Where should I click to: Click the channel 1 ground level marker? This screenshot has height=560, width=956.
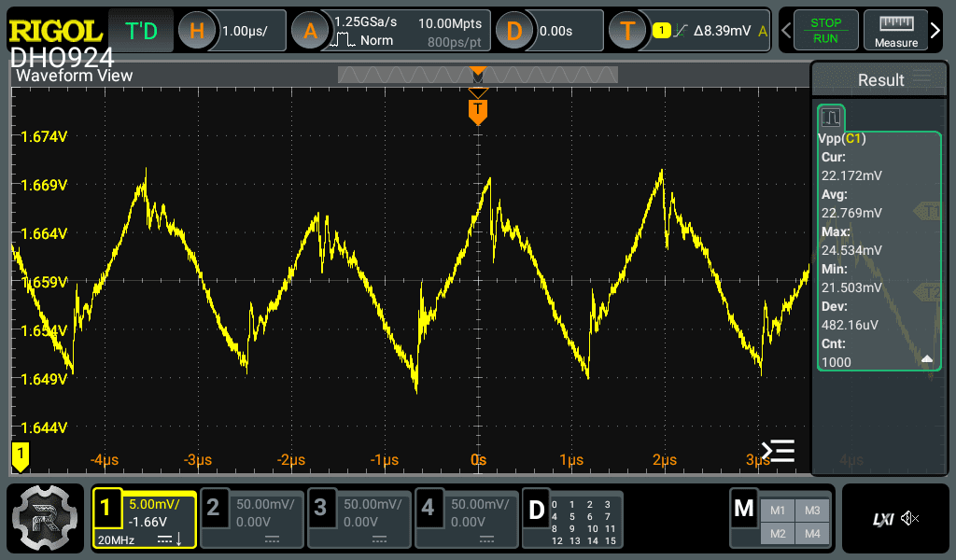tap(21, 456)
